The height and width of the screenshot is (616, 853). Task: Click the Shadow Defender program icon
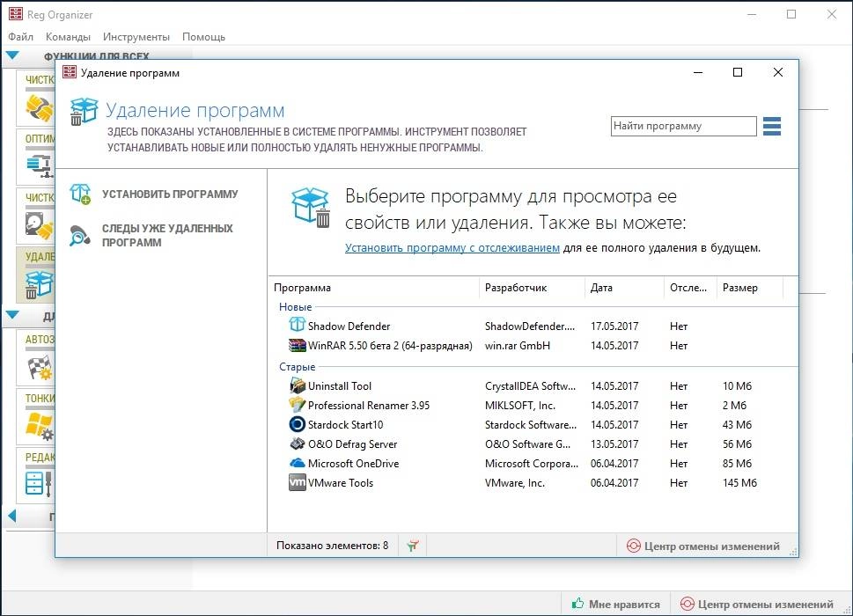pyautogui.click(x=297, y=325)
